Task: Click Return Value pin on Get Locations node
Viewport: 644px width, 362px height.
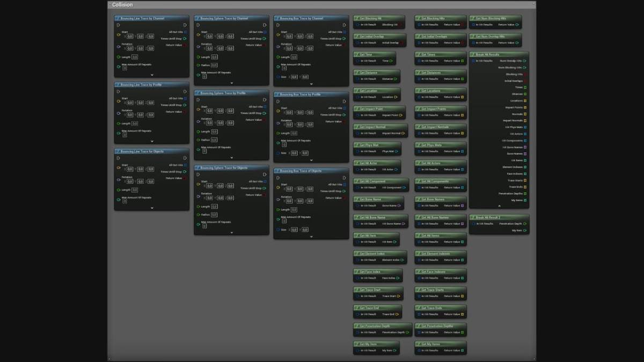Action: 463,97
